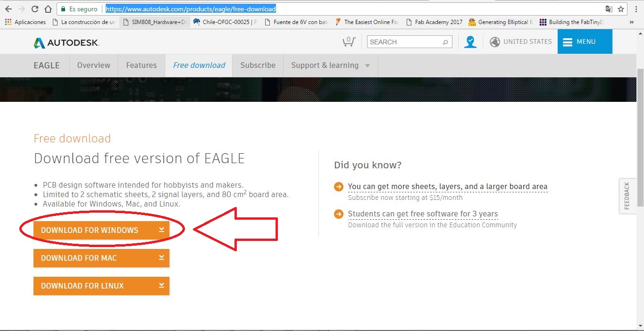The height and width of the screenshot is (331, 644).
Task: Select the United States region link
Action: tap(527, 41)
